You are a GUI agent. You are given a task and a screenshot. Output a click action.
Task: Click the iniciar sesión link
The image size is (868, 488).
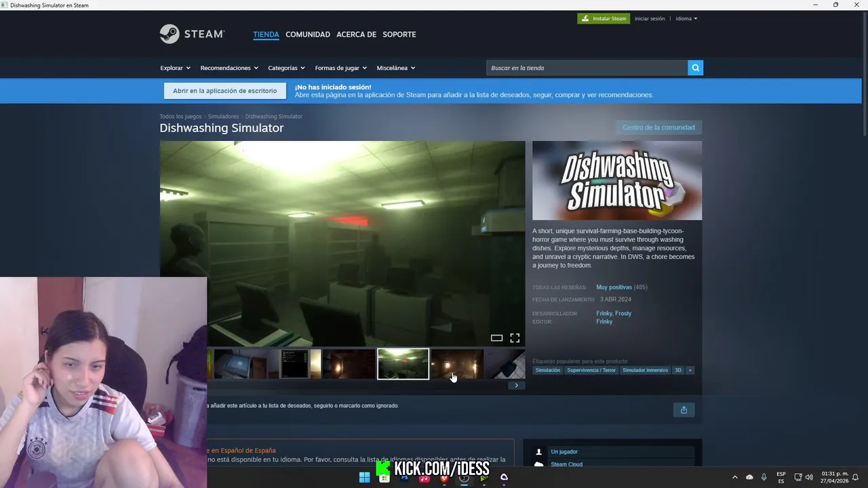(650, 18)
